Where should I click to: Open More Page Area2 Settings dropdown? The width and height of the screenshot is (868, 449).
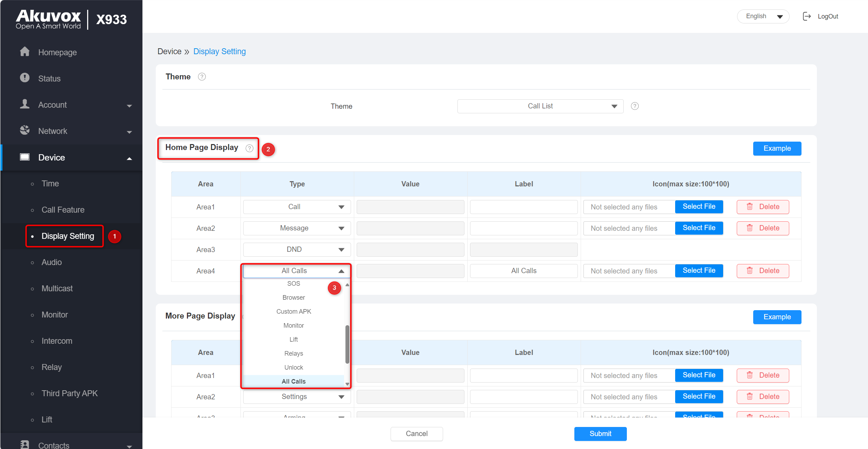click(297, 397)
